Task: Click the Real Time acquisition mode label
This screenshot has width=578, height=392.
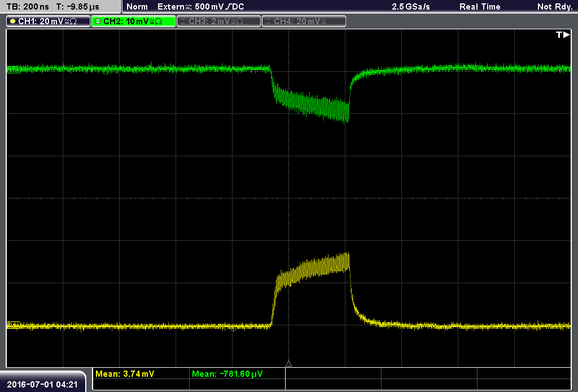Action: (480, 7)
